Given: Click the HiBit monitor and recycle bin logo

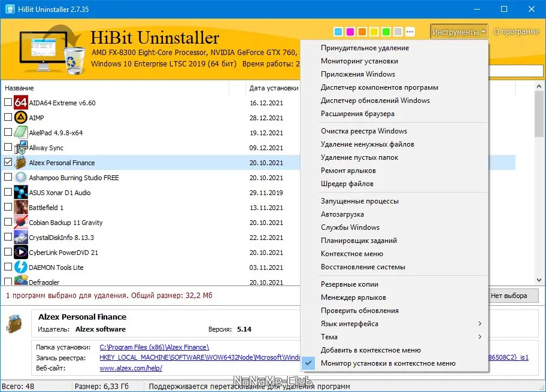Looking at the screenshot, I should click(52, 50).
